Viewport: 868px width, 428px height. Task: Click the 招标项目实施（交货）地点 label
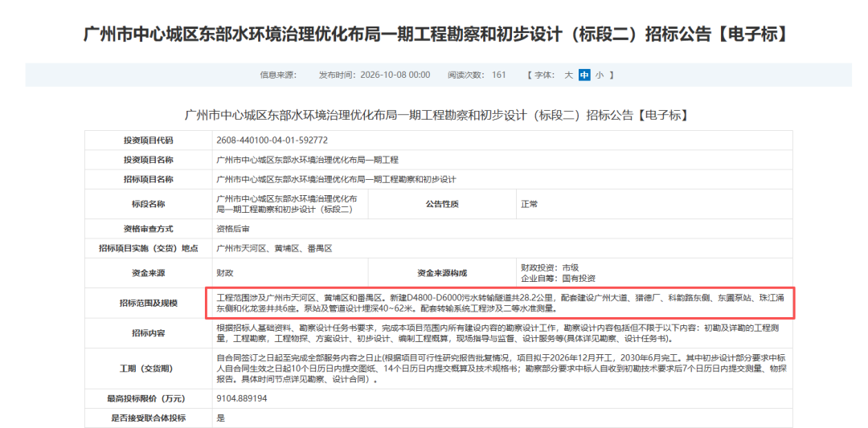pos(149,249)
